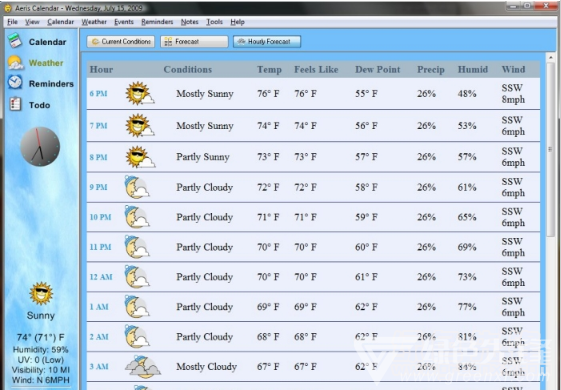Click the 7 PM Mostly Sunny icon

click(x=140, y=126)
